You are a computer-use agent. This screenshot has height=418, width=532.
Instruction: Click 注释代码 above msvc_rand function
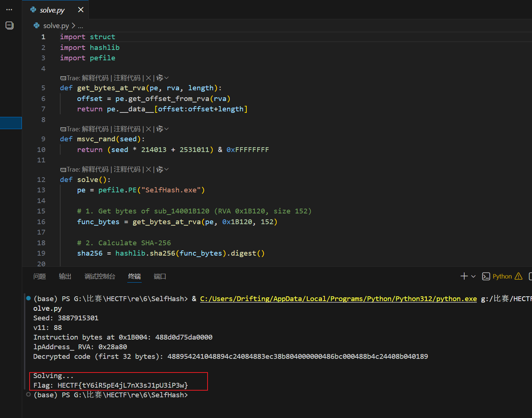(127, 129)
